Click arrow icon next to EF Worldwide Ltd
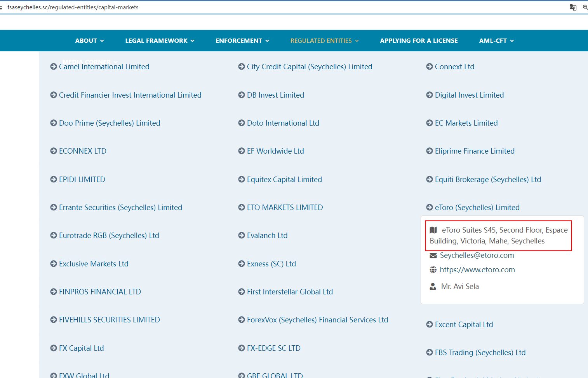This screenshot has height=378, width=588. [x=242, y=151]
